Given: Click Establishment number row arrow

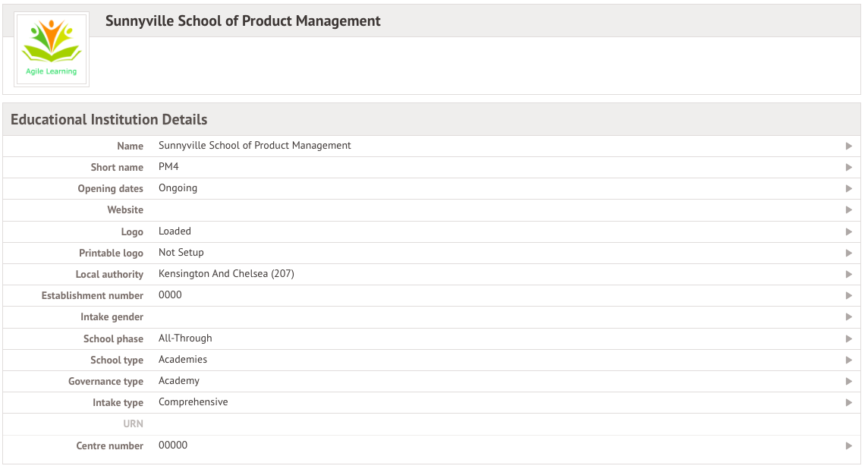Looking at the screenshot, I should [848, 296].
